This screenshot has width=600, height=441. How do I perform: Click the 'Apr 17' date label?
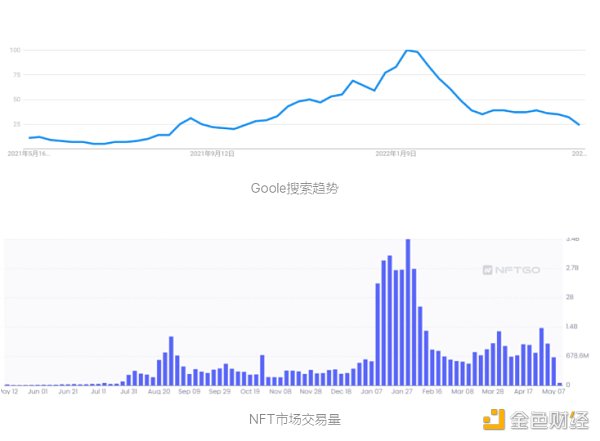click(523, 391)
